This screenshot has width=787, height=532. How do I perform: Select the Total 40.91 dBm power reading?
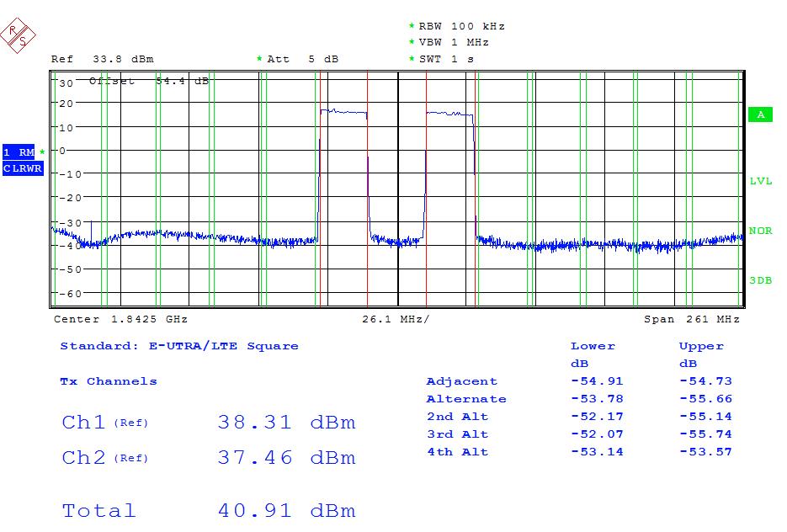(x=286, y=511)
